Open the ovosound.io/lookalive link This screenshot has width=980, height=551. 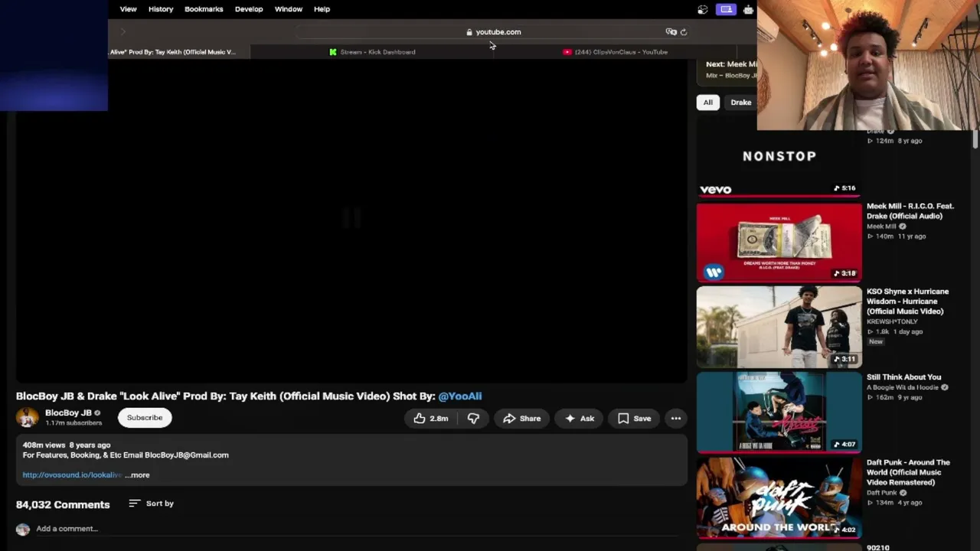[72, 475]
